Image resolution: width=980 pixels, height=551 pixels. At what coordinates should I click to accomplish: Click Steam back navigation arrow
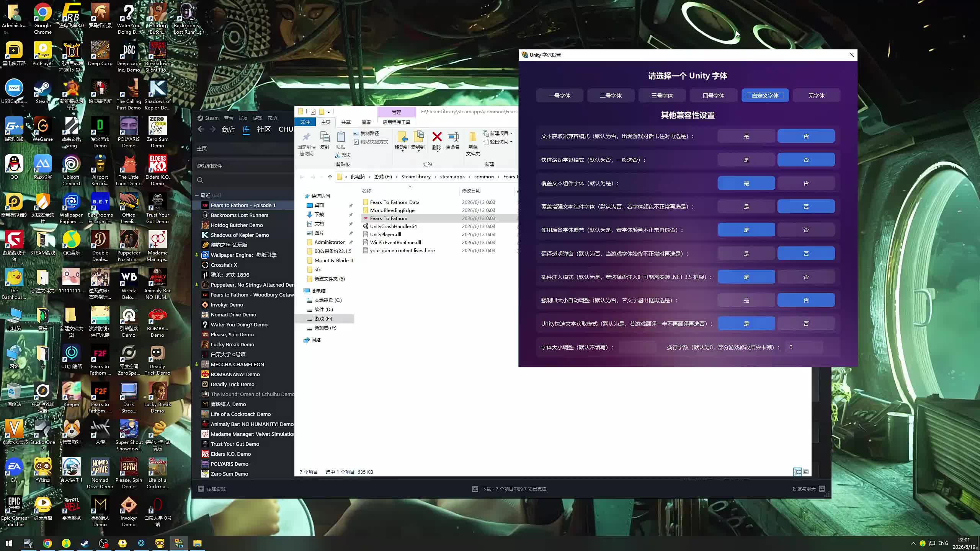[201, 129]
